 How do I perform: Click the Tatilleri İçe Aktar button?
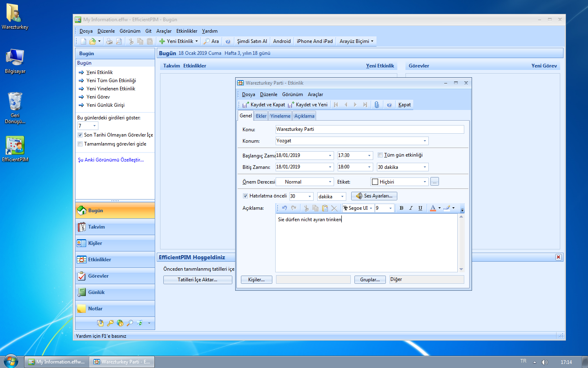[198, 280]
